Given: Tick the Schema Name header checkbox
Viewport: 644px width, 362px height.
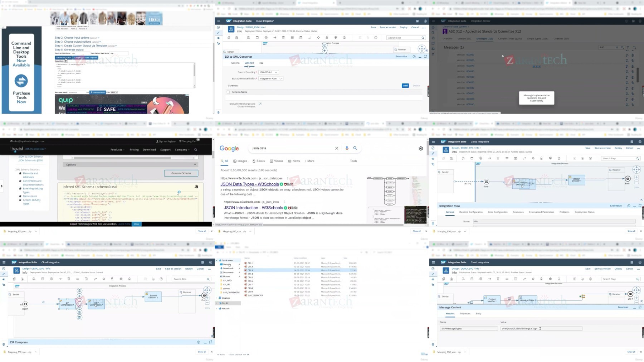Looking at the screenshot, I should 228,92.
